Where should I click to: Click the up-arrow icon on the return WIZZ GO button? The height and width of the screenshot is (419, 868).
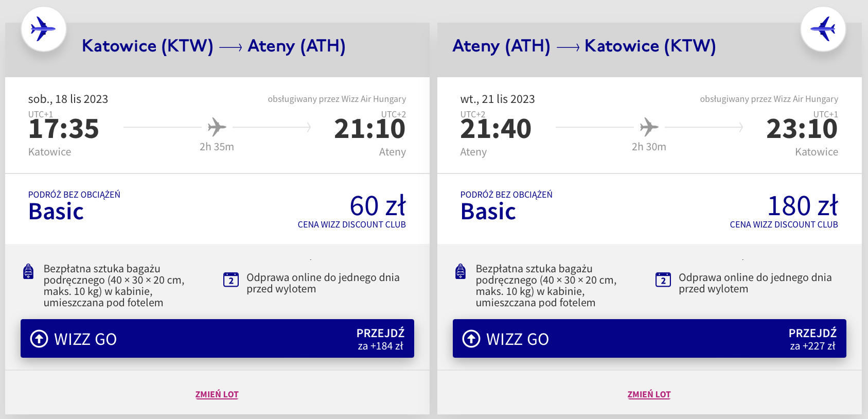pyautogui.click(x=471, y=339)
